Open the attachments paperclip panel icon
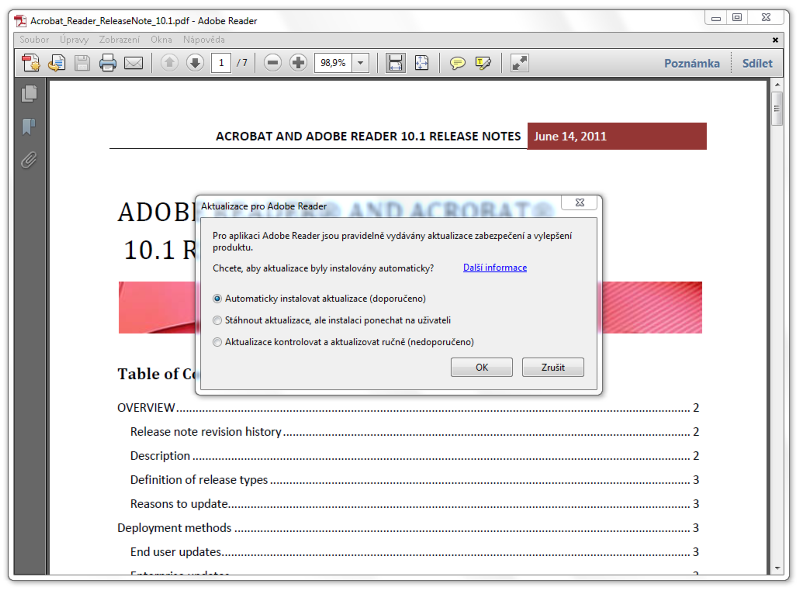The height and width of the screenshot is (591, 800). click(29, 160)
